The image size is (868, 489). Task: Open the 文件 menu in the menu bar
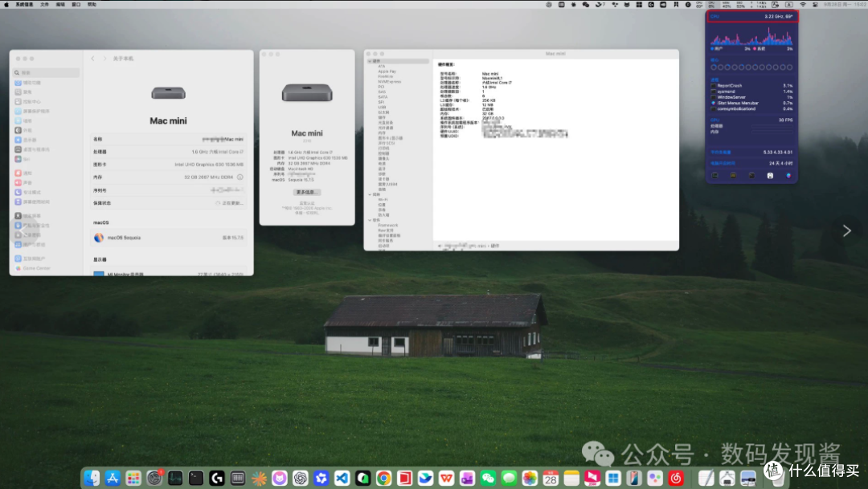pos(44,4)
